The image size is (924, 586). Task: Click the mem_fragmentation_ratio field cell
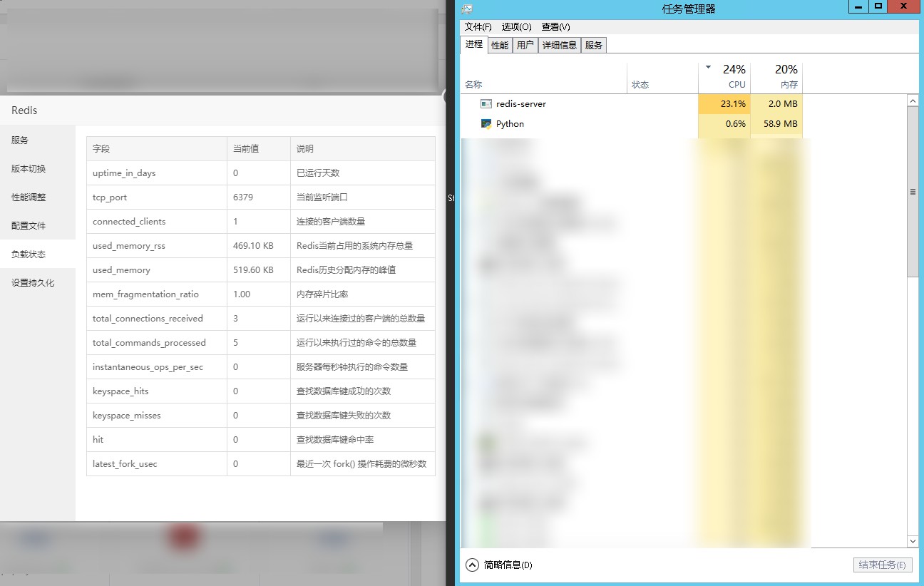pos(157,294)
